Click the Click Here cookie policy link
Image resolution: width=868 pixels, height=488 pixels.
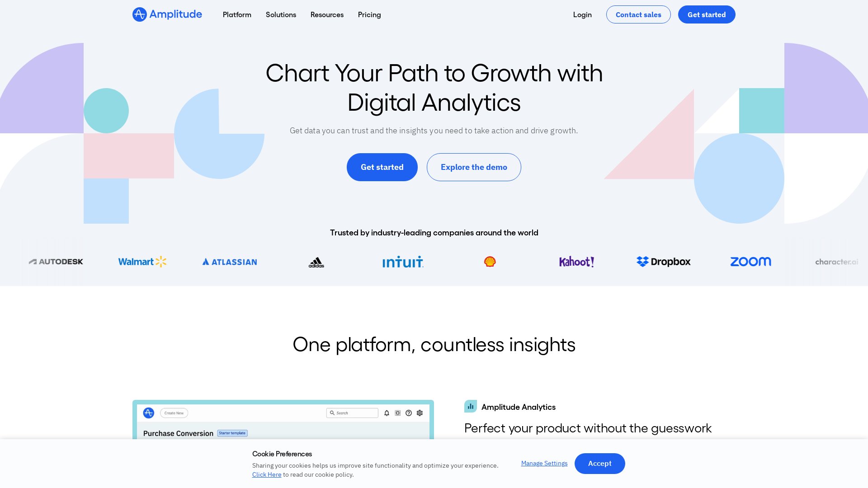[x=266, y=475]
